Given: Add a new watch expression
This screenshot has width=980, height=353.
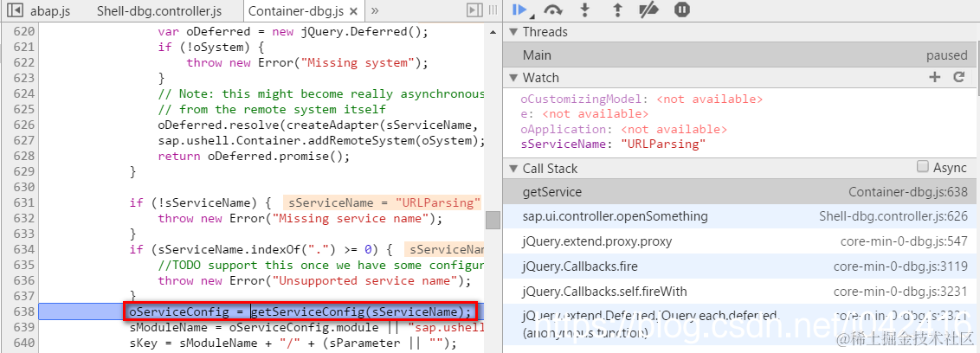Looking at the screenshot, I should [934, 78].
